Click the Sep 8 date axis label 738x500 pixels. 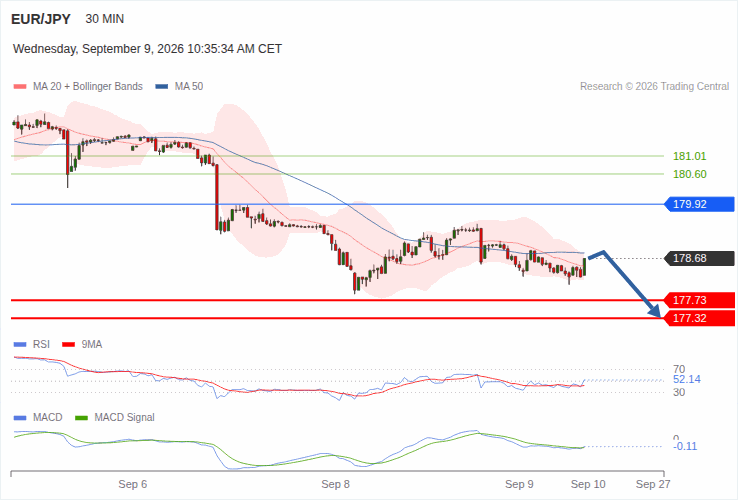(x=335, y=484)
